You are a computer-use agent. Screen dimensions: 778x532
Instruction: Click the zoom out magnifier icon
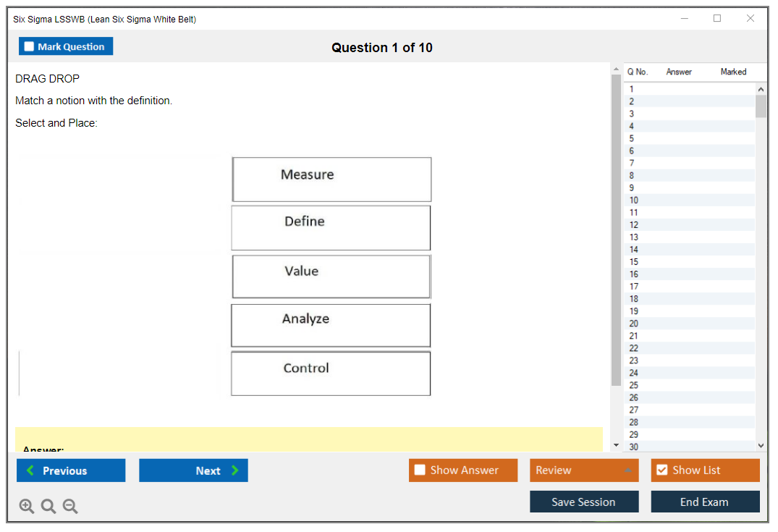click(70, 507)
